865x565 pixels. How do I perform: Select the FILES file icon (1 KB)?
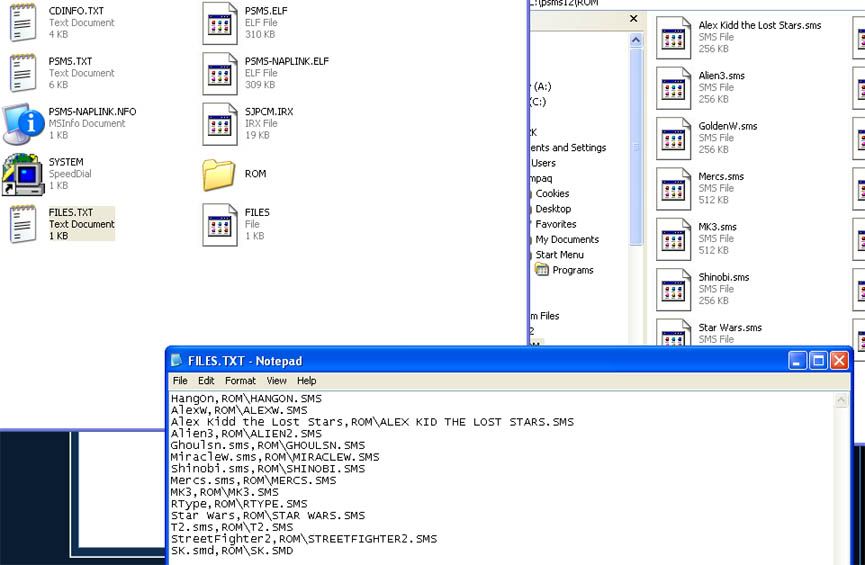pos(220,225)
